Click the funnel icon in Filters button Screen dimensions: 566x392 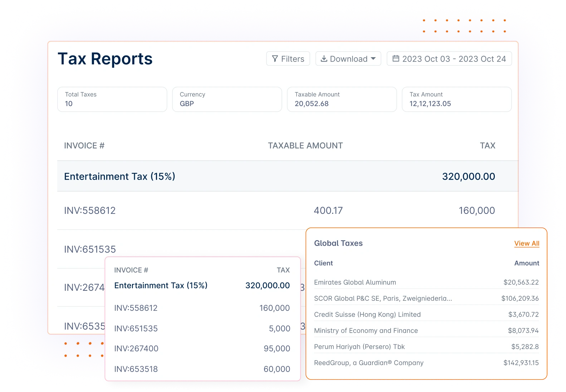click(275, 59)
